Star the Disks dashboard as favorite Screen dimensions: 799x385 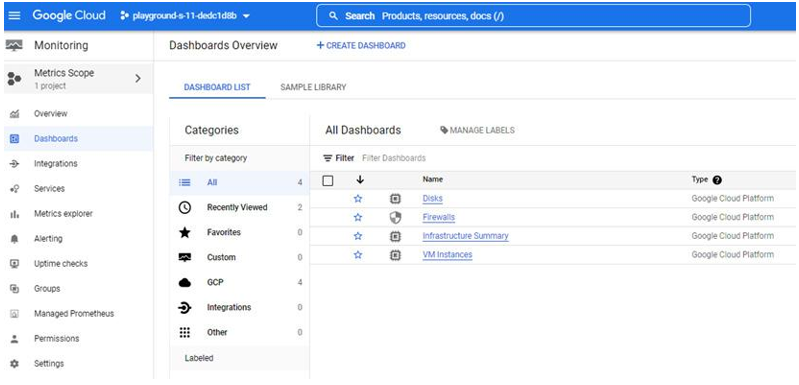358,199
